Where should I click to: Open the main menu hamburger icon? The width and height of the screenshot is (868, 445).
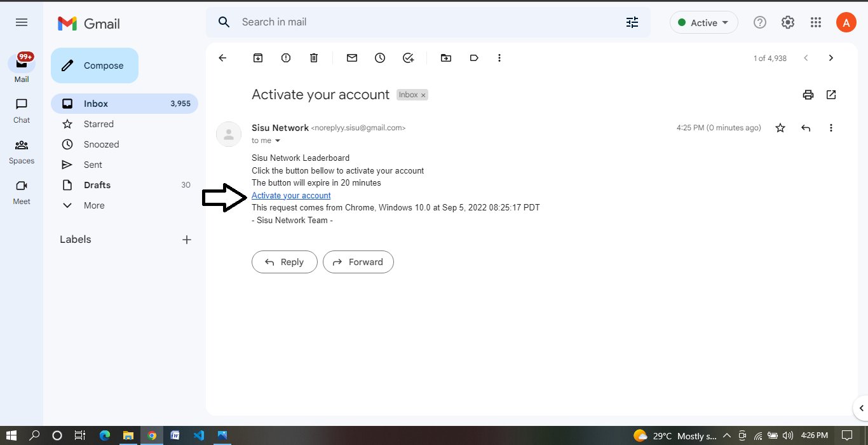[22, 22]
